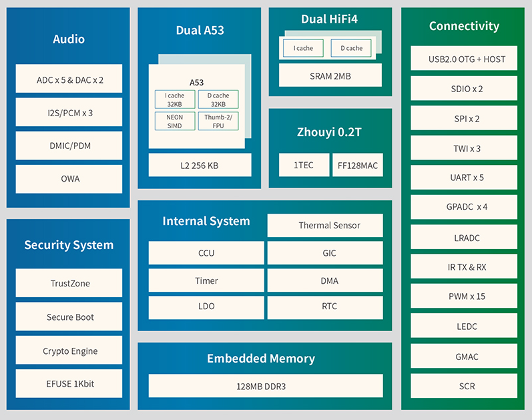Select the HiFi4 I cache box
This screenshot has height=420, width=532.
pyautogui.click(x=303, y=48)
